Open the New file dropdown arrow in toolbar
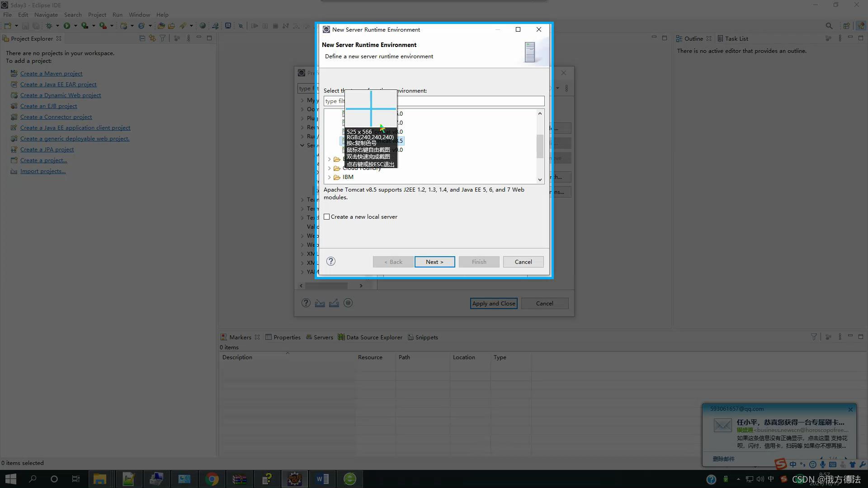This screenshot has width=868, height=488. pyautogui.click(x=16, y=26)
